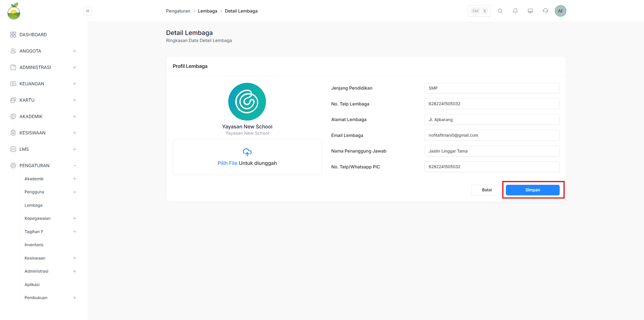Image resolution: width=644 pixels, height=320 pixels.
Task: Click the Alamat Lembaga field
Action: click(492, 120)
